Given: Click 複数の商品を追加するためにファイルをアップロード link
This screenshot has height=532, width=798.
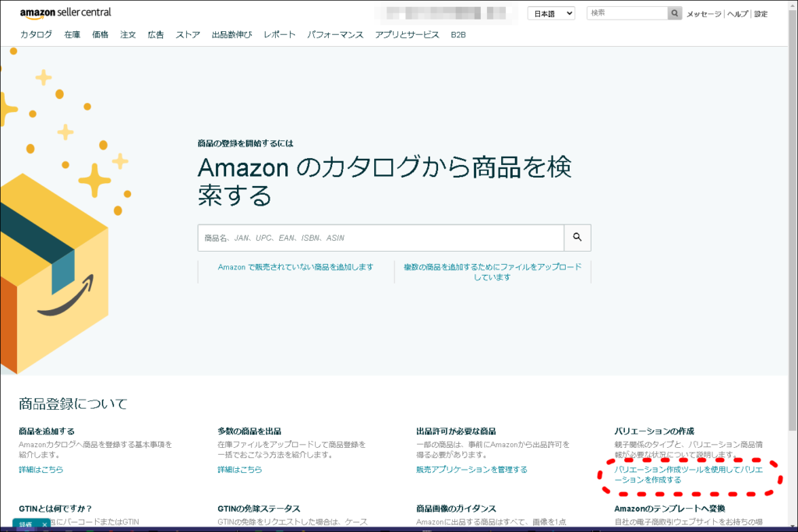Looking at the screenshot, I should click(493, 272).
